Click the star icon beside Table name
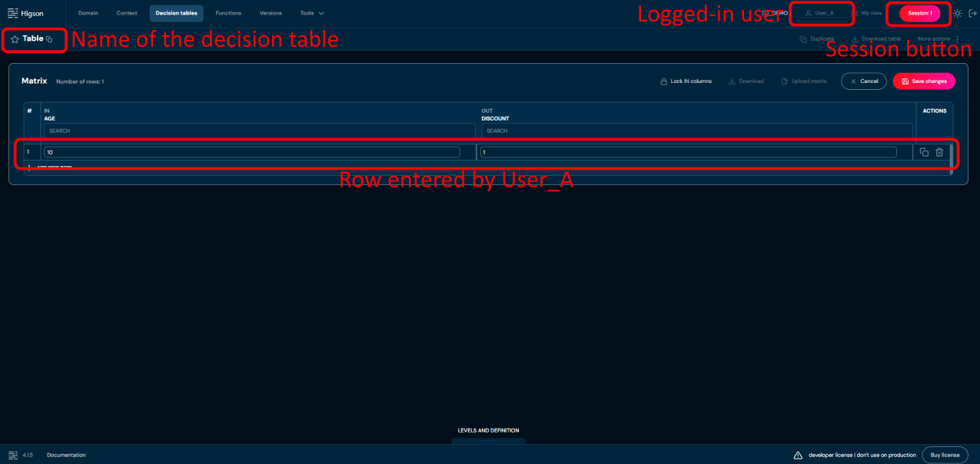This screenshot has height=464, width=980. [15, 39]
